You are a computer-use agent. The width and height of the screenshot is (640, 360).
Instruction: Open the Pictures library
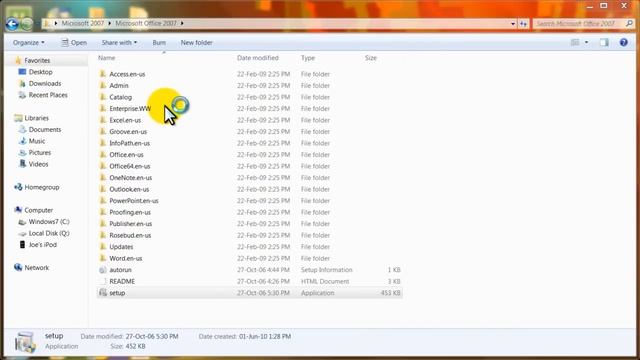(x=40, y=152)
